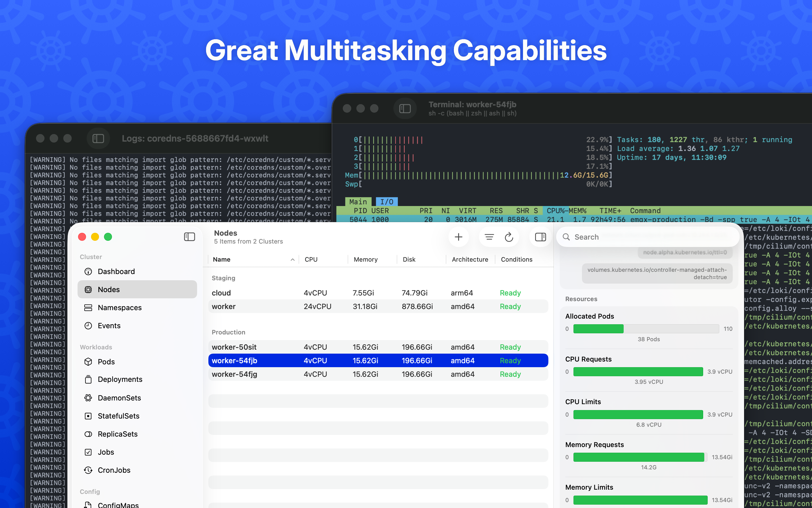The image size is (812, 508).
Task: Select the worker-54fjb node row
Action: pos(378,360)
